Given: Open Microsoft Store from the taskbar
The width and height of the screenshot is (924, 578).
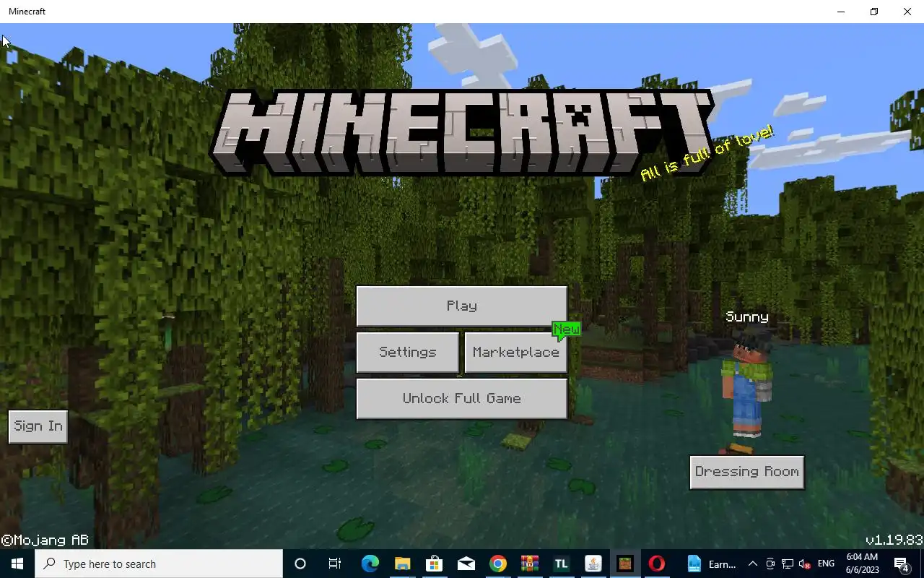Looking at the screenshot, I should [x=434, y=564].
